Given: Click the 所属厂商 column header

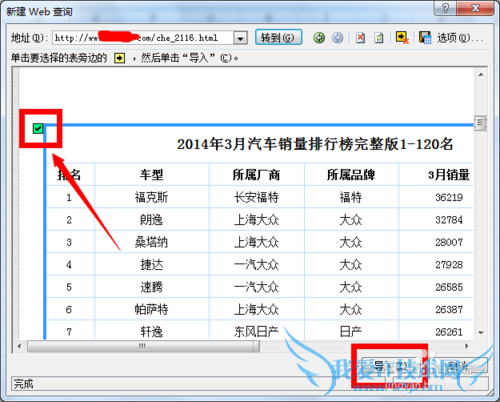Looking at the screenshot, I should coord(256,175).
